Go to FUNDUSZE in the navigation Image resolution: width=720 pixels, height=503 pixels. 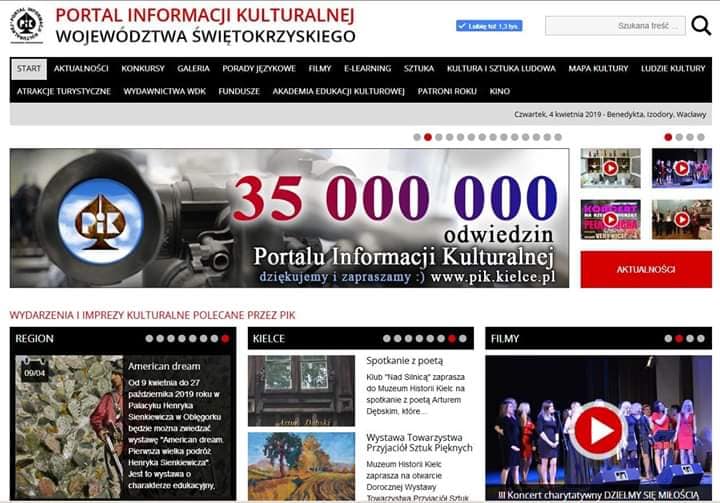(239, 91)
